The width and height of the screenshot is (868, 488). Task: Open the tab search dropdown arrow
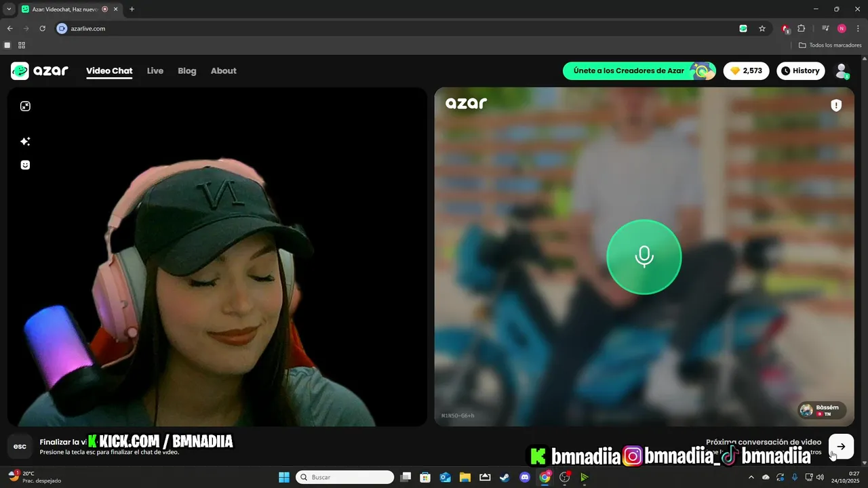coord(9,9)
